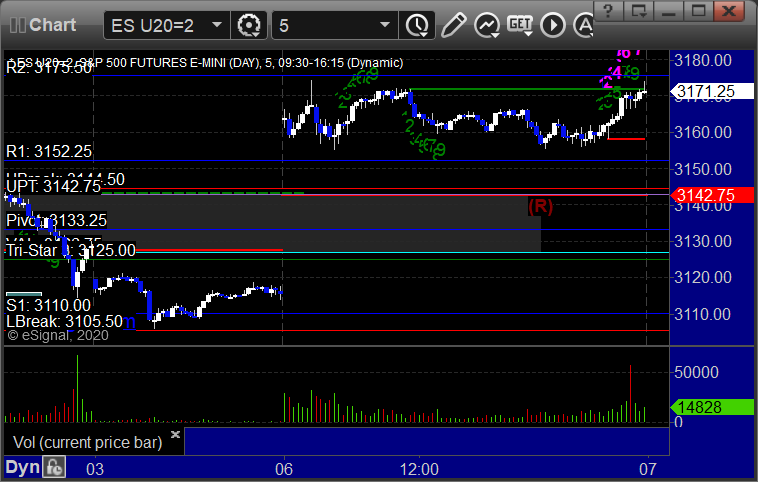Screen dimensions: 758x482
Task: Open the symbol settings gear menu
Action: click(249, 25)
